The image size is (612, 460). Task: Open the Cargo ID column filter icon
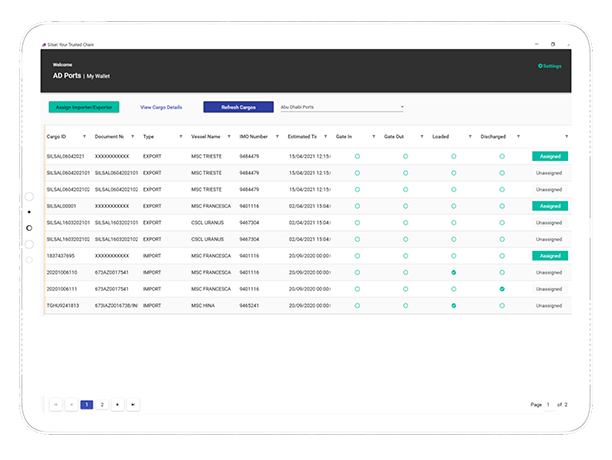coord(84,135)
